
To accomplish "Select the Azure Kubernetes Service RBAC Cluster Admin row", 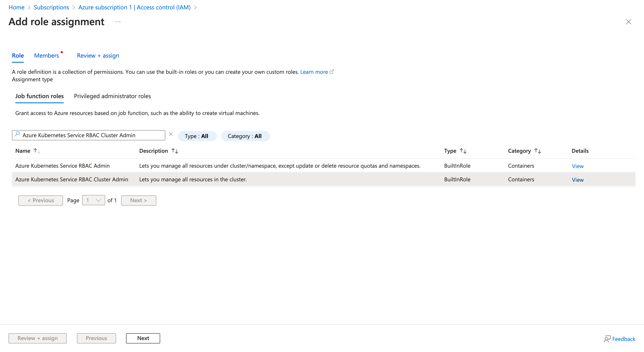I will tap(72, 179).
